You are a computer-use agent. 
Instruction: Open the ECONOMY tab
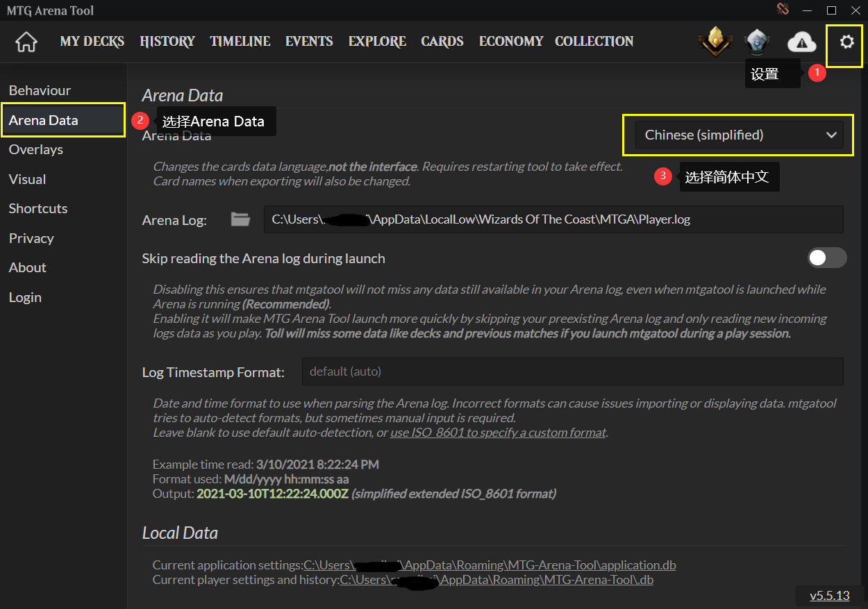coord(511,42)
